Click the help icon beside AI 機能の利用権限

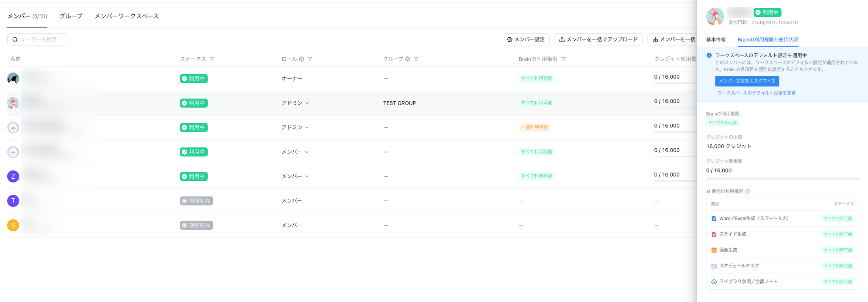point(748,191)
